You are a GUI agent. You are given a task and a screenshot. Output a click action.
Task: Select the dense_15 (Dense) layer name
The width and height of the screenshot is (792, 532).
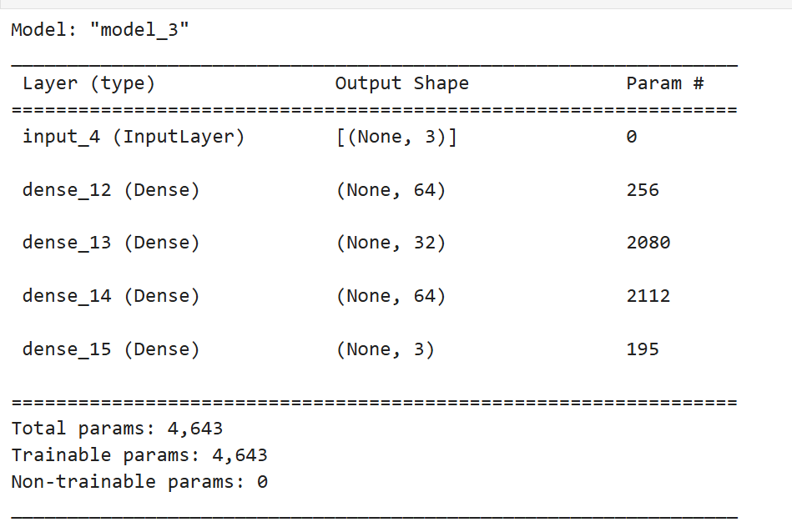pyautogui.click(x=111, y=349)
